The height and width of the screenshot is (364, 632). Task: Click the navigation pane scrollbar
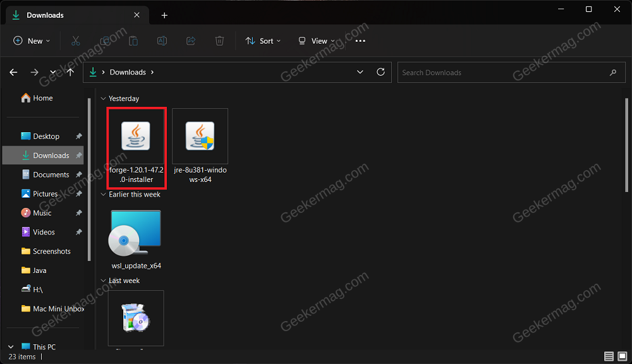tap(89, 179)
